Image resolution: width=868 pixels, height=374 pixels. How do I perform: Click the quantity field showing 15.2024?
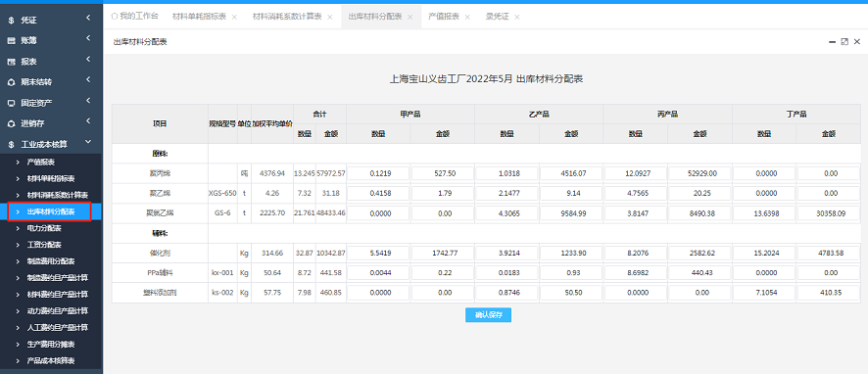[x=764, y=253]
